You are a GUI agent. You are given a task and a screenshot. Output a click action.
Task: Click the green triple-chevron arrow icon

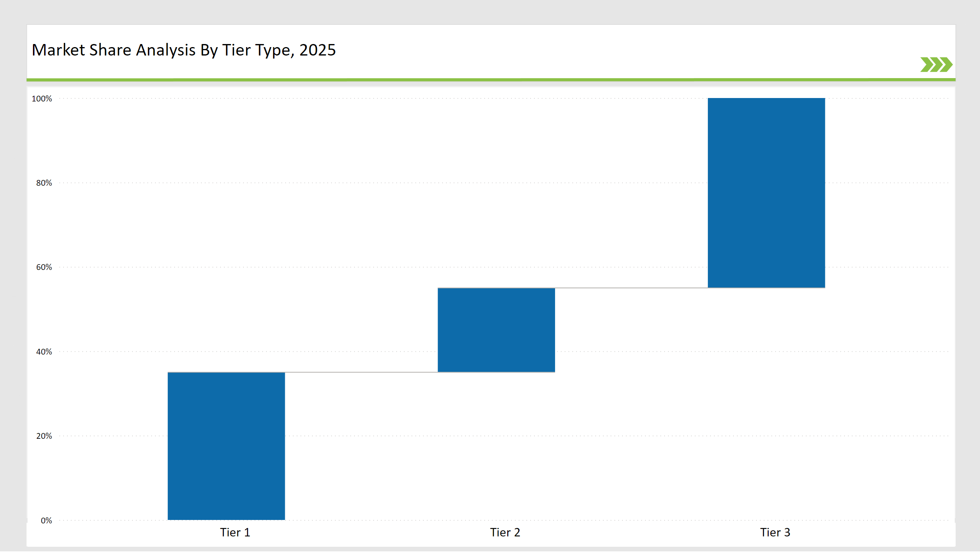936,64
